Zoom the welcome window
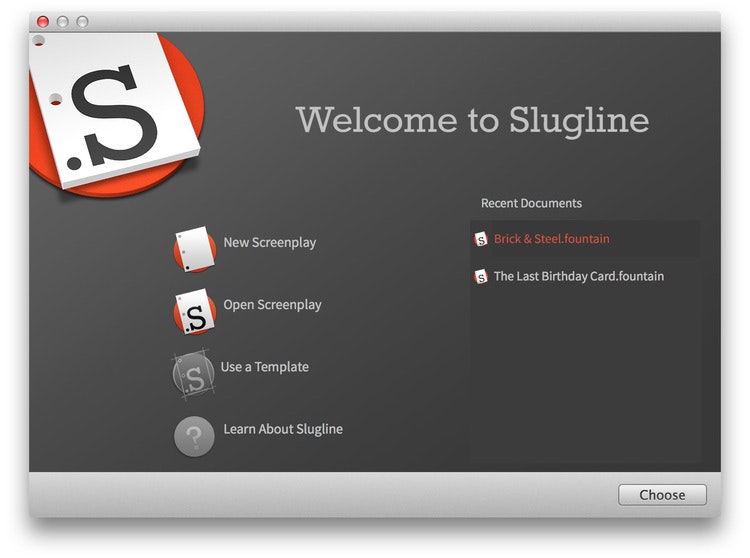This screenshot has width=750, height=558. [x=82, y=22]
